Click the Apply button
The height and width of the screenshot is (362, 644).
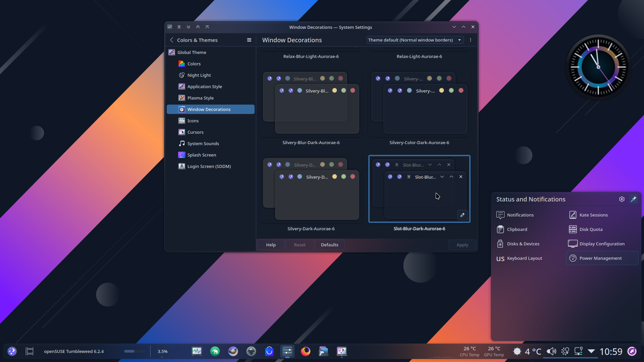[x=462, y=245]
